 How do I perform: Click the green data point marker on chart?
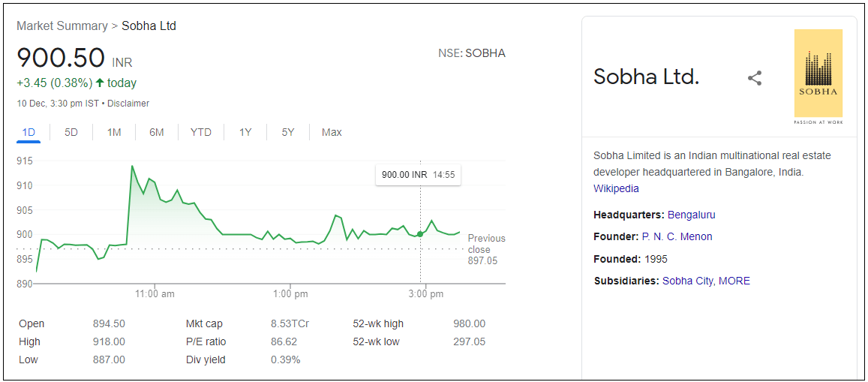[420, 234]
